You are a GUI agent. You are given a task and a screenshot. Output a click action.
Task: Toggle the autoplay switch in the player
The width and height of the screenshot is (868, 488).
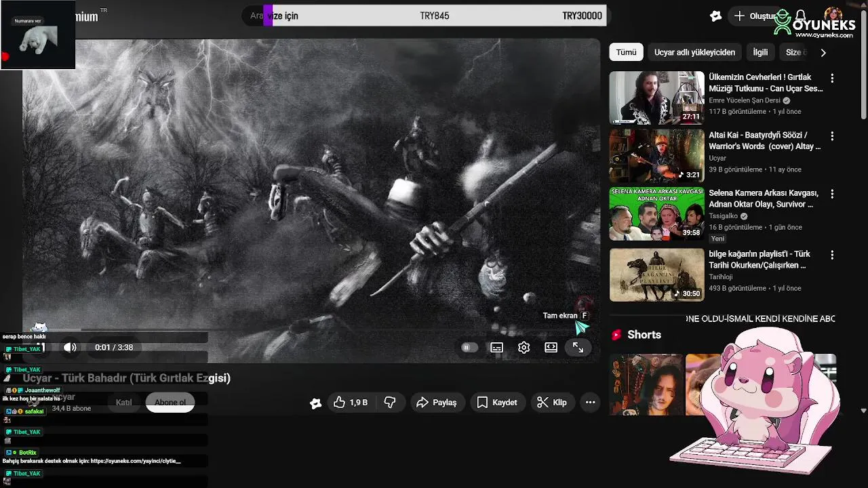click(469, 347)
